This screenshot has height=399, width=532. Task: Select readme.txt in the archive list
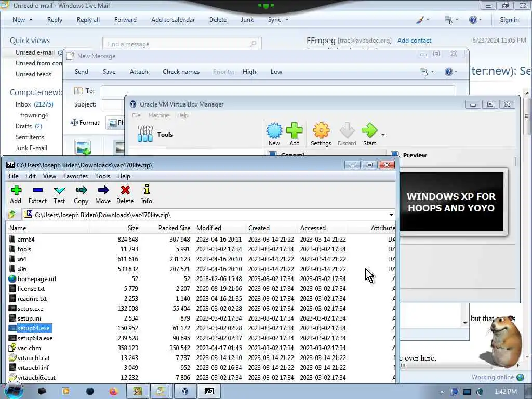pos(200,299)
